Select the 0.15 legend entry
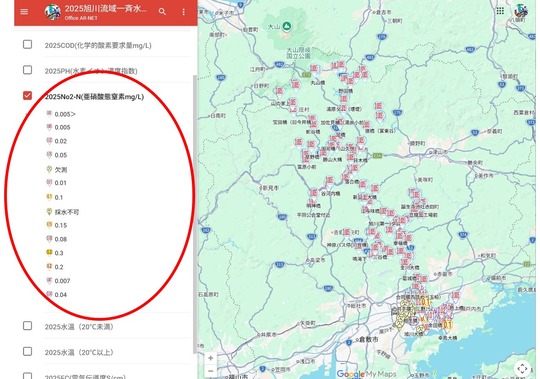The width and height of the screenshot is (540, 379). tap(57, 225)
